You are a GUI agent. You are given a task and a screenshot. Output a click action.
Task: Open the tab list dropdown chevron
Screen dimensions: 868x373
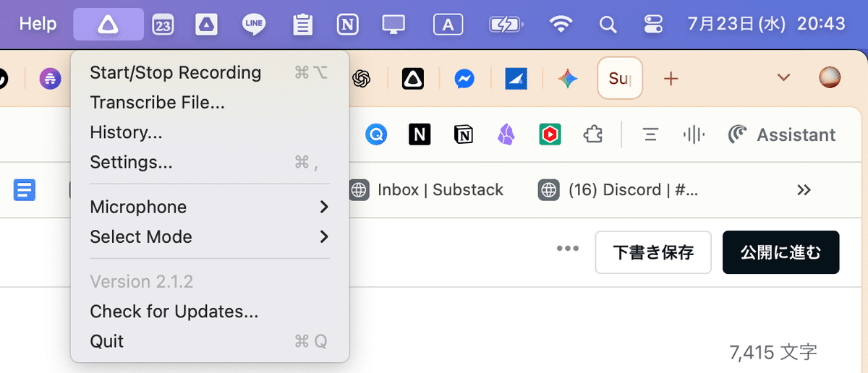click(x=783, y=78)
